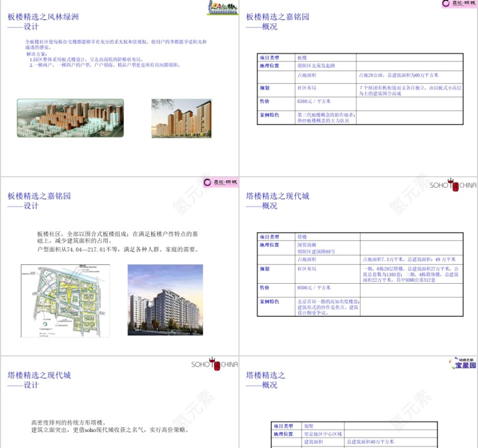478x448 pixels.
Task: Click the 高密度排列的传统方形塔楼 text line
Action: tap(68, 422)
